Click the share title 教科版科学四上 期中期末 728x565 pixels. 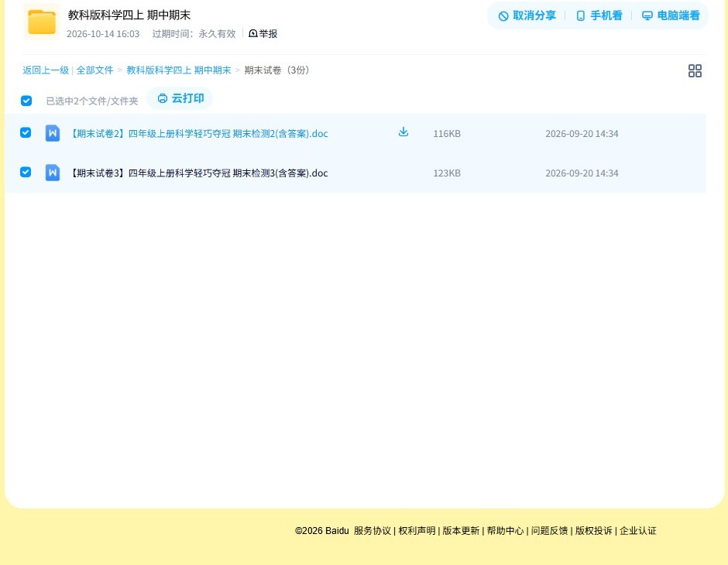coord(129,15)
